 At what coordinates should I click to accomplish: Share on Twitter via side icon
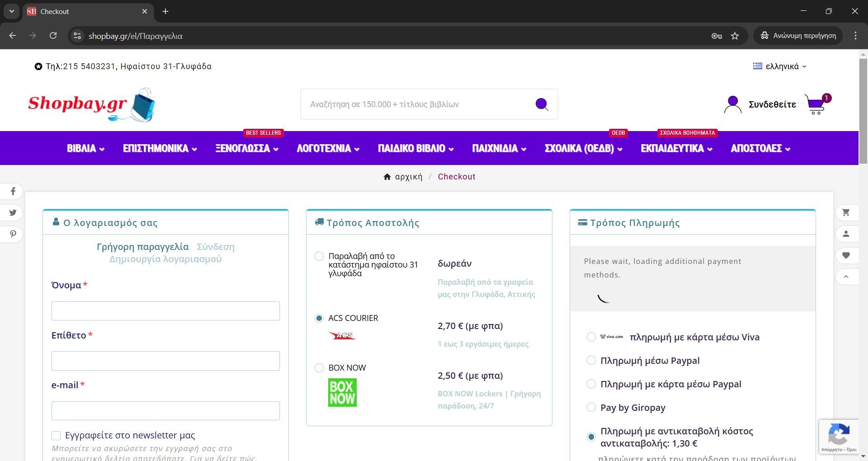point(13,212)
